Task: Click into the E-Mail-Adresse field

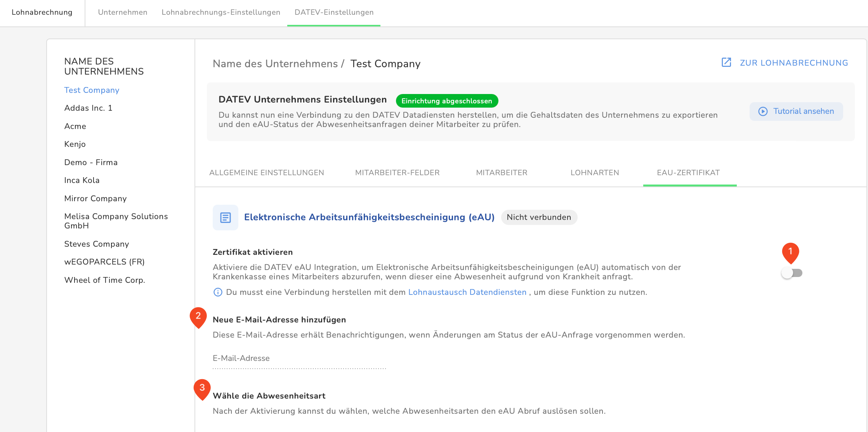Action: [x=299, y=359]
